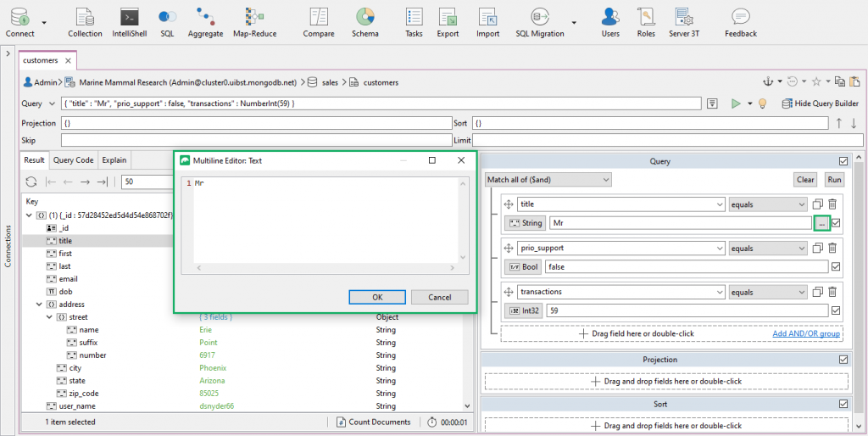This screenshot has height=436, width=868.
Task: Open the Schema explorer
Action: 365,22
